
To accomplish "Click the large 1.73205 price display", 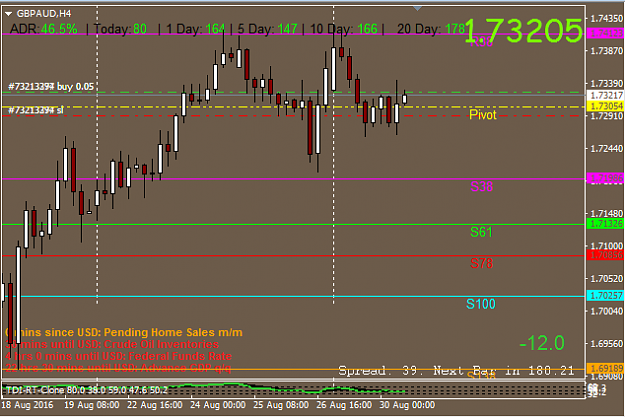I will 523,30.
